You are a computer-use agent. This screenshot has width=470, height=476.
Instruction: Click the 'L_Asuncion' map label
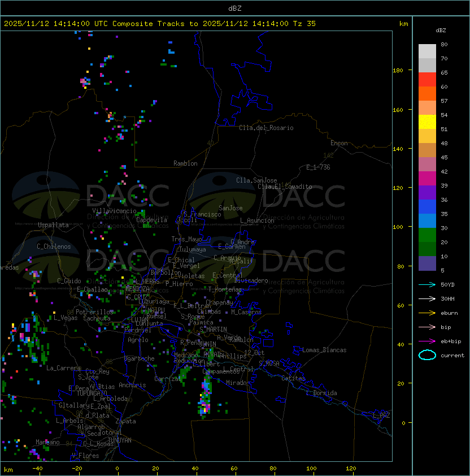pyautogui.click(x=257, y=220)
